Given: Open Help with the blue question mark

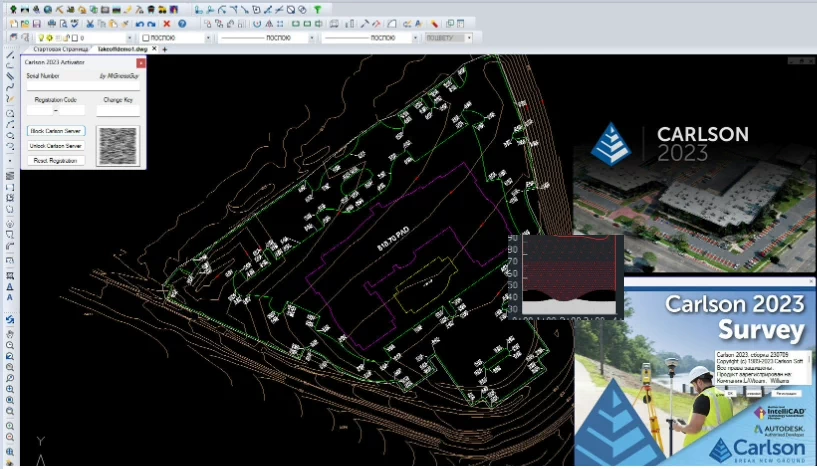Looking at the screenshot, I should (182, 23).
